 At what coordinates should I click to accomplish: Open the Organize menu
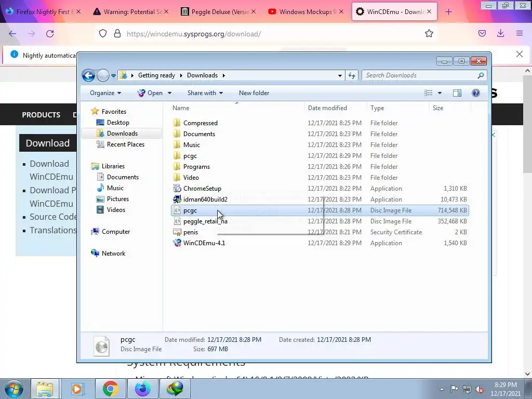105,93
